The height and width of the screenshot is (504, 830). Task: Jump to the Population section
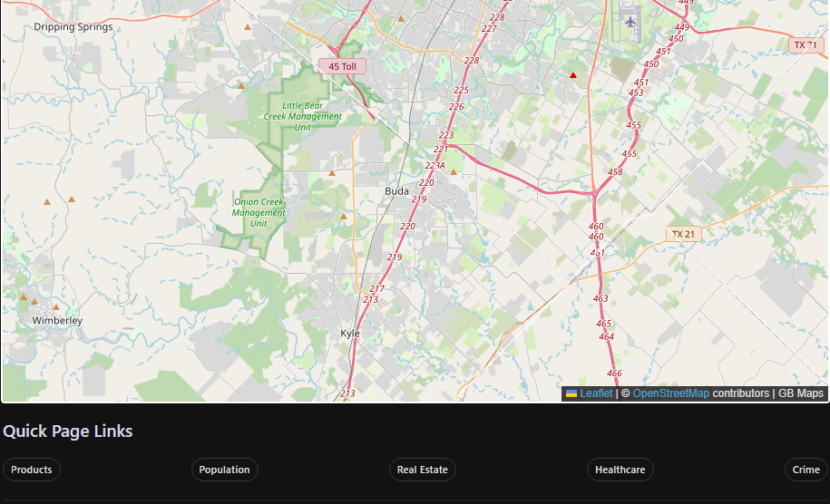point(224,470)
